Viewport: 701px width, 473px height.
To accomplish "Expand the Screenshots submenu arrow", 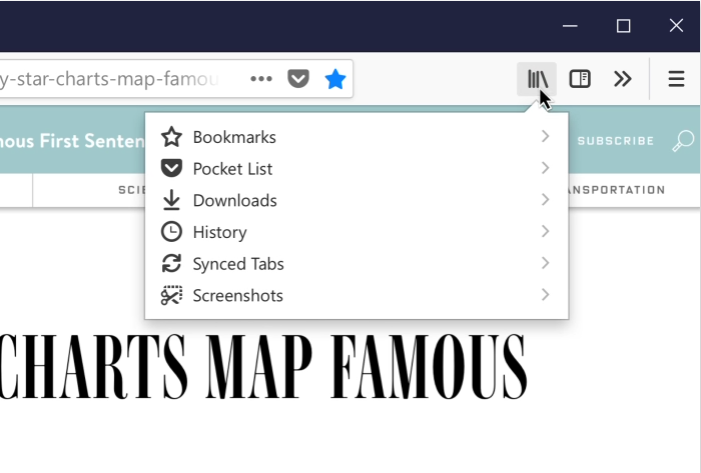I will click(x=545, y=295).
